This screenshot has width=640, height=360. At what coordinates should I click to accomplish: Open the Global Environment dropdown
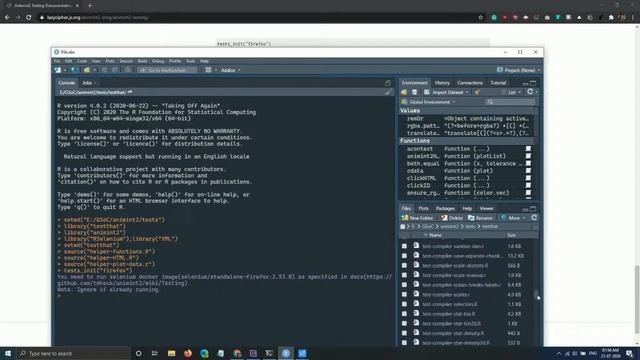[x=429, y=102]
